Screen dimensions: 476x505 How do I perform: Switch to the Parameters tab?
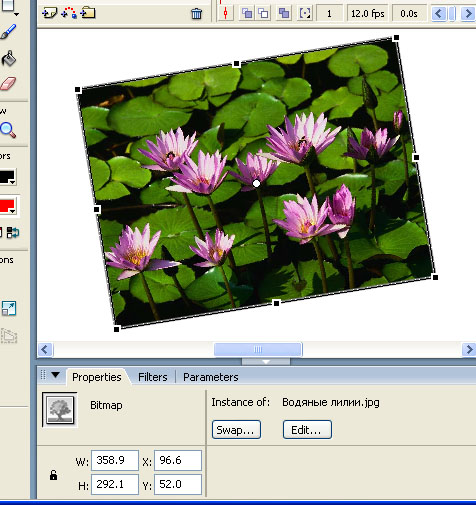pos(211,377)
